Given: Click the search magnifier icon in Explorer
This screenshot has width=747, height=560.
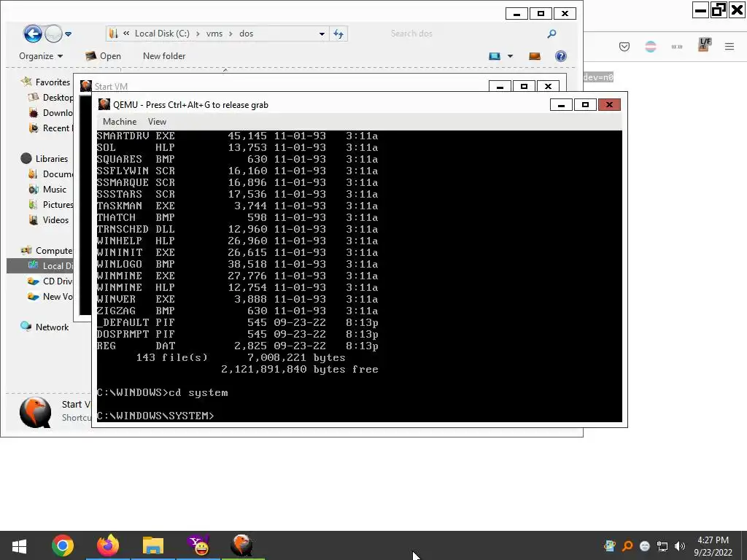Looking at the screenshot, I should pos(551,34).
